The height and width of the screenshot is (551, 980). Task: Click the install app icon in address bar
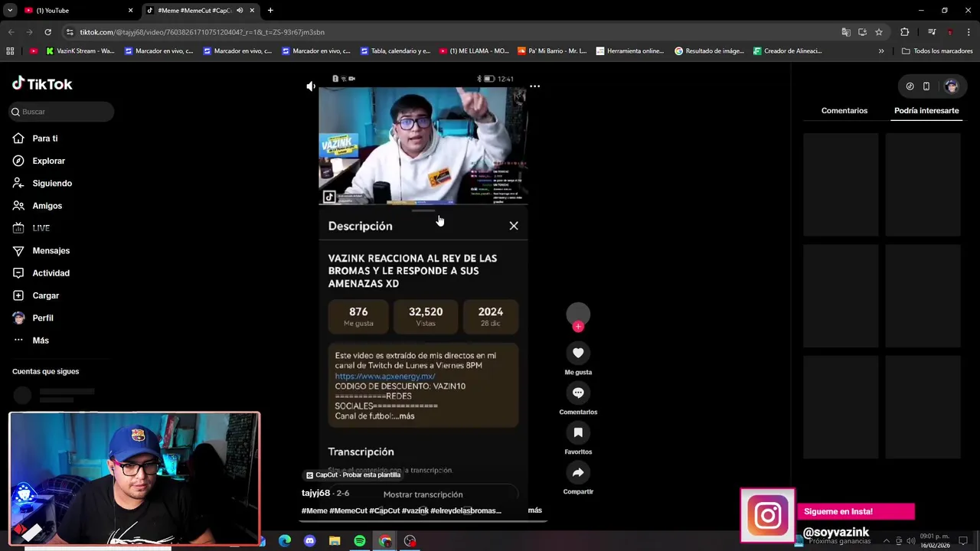862,32
